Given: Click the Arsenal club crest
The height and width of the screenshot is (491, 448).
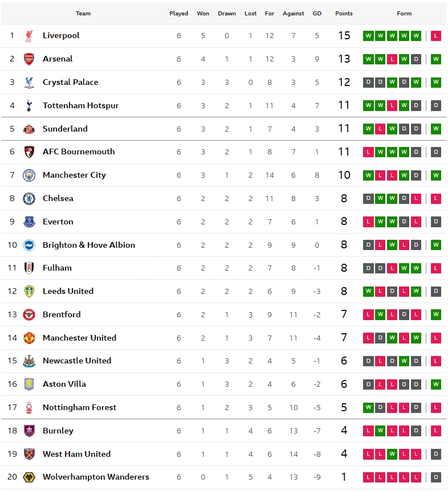Looking at the screenshot, I should [29, 59].
